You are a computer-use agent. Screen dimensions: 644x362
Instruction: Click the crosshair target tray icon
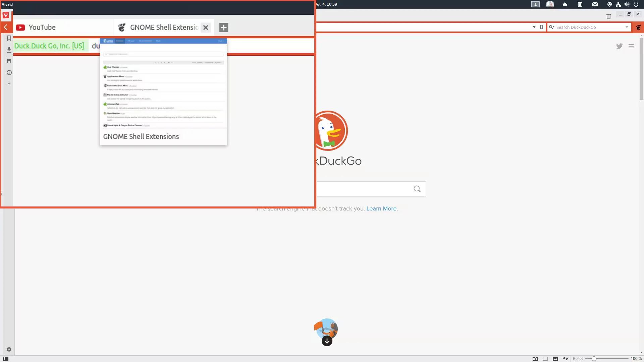(x=609, y=4)
